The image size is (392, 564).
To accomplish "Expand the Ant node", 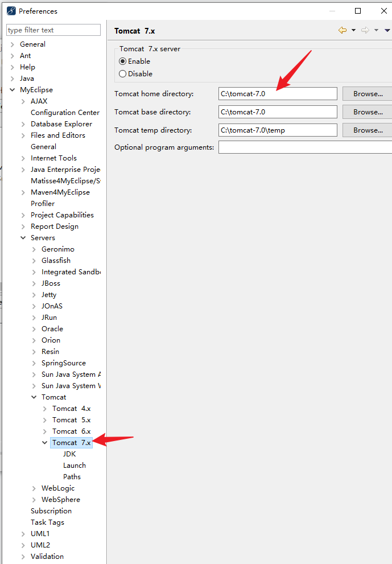I will (x=12, y=56).
